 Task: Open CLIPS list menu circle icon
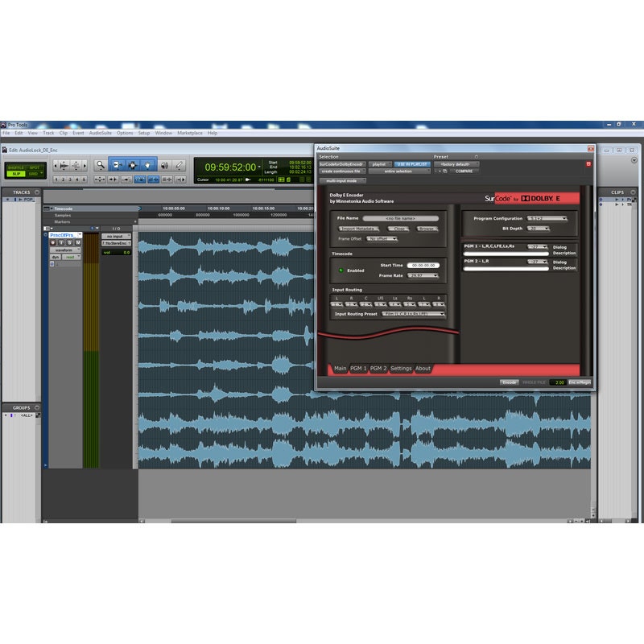[x=633, y=192]
